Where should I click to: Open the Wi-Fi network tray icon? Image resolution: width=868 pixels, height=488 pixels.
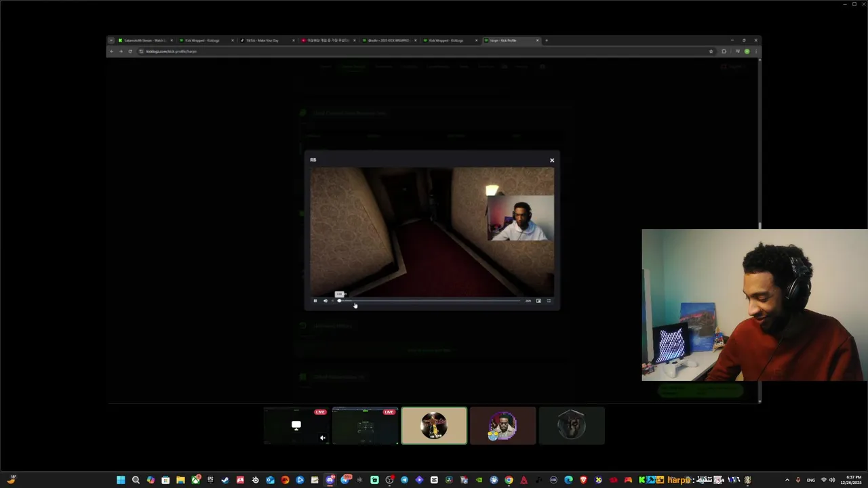(824, 480)
